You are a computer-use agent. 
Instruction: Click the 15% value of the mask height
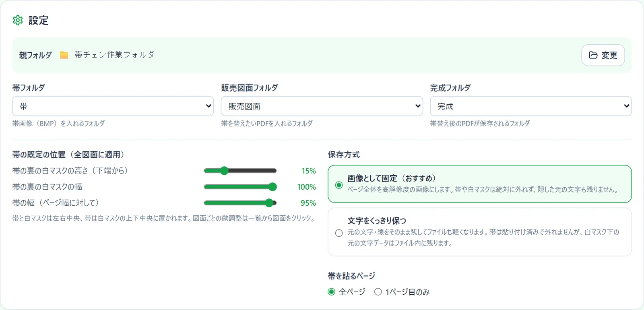pos(309,171)
